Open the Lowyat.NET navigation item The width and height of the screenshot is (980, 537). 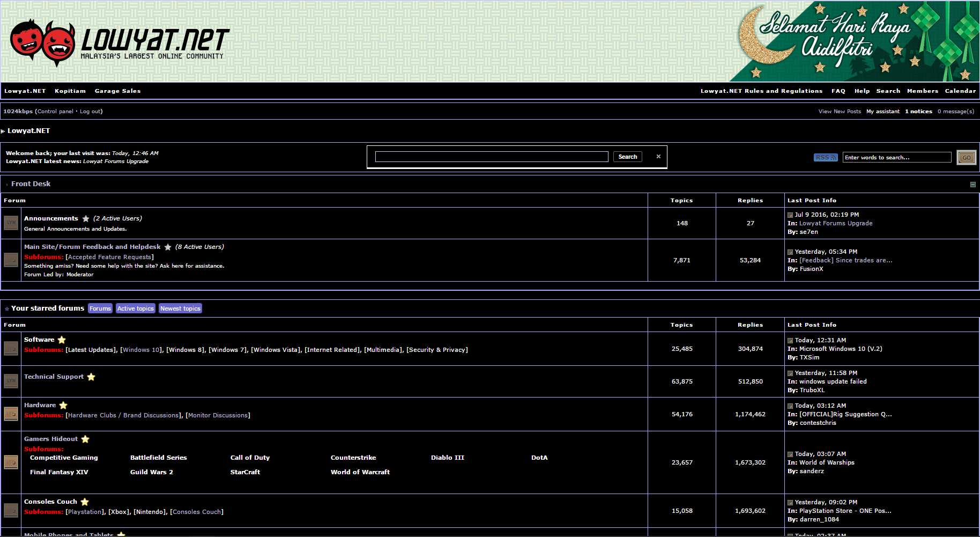point(25,91)
